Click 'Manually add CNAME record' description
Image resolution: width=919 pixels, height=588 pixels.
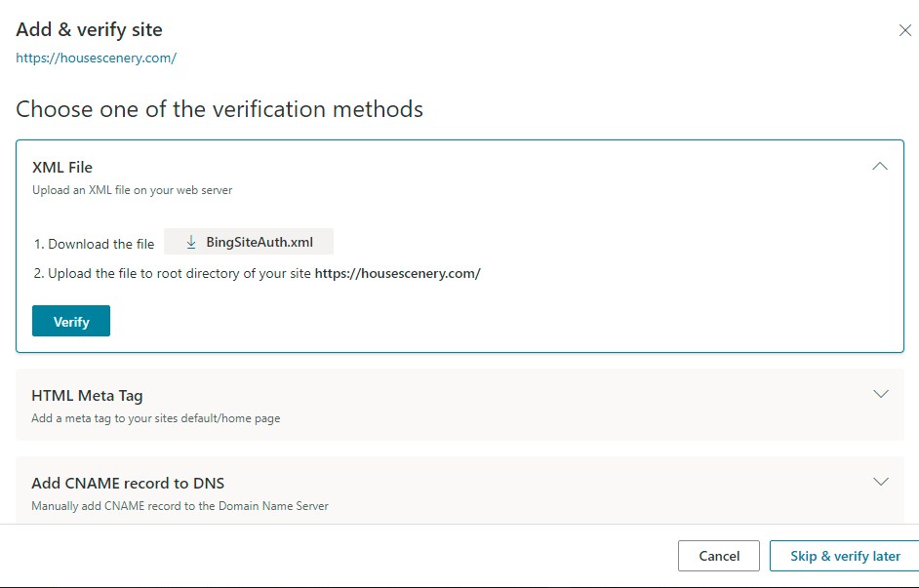coord(180,506)
